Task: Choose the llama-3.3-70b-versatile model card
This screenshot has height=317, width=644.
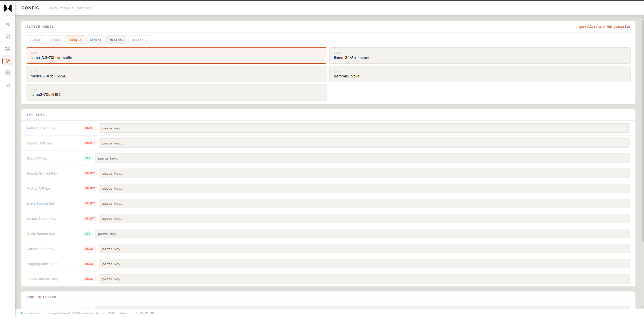Action: point(177,56)
